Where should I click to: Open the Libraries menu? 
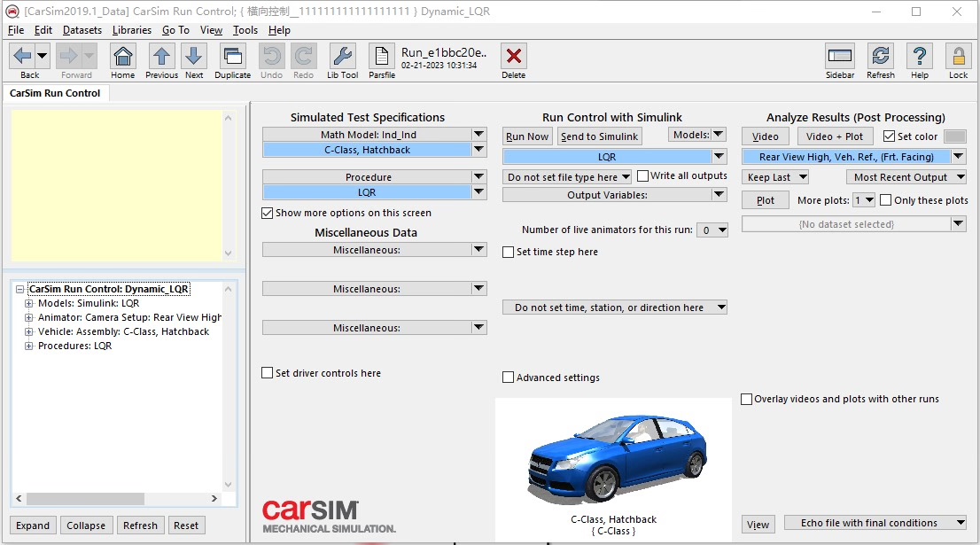132,30
